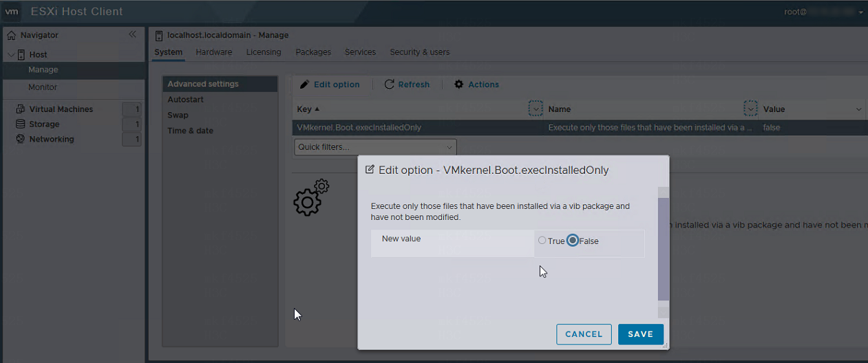Select Manage under Host in Navigator
The width and height of the screenshot is (868, 363).
coord(74,70)
